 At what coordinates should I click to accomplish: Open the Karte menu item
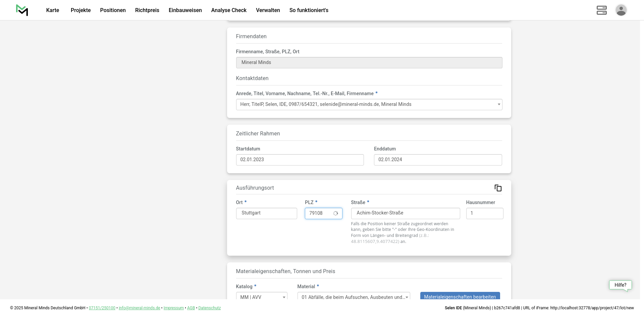53,10
